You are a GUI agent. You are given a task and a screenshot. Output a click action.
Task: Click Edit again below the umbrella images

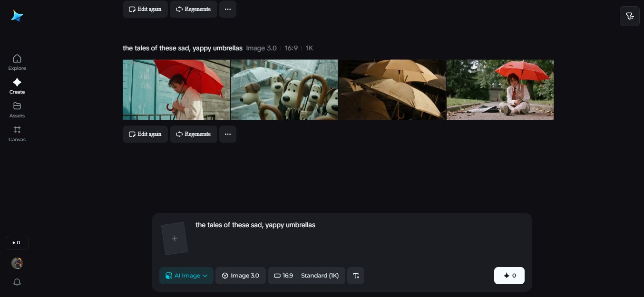145,134
